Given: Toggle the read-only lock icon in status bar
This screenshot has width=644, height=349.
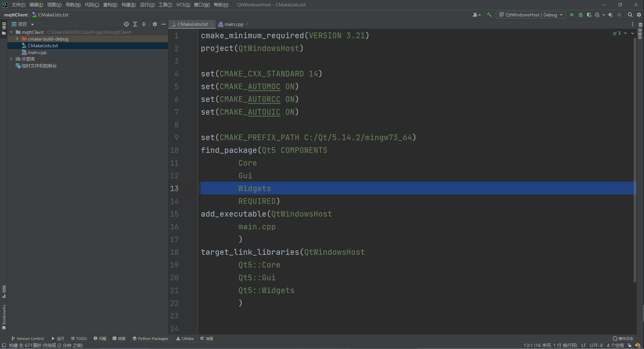Looking at the screenshot, I should (629, 345).
